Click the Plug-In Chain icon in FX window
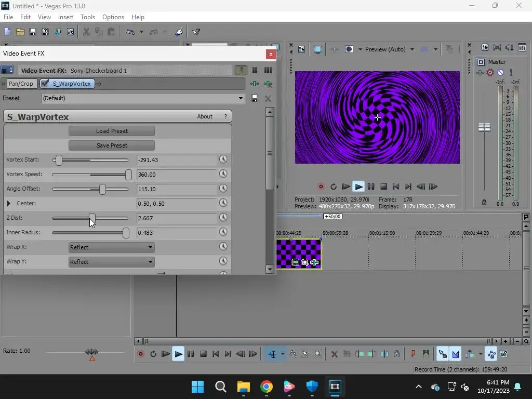This screenshot has width=532, height=399. tap(255, 84)
